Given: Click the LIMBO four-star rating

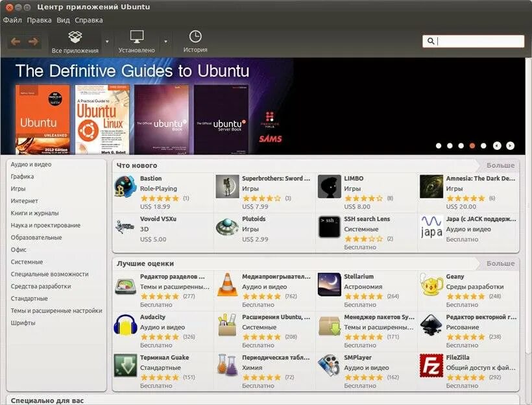Looking at the screenshot, I should [x=363, y=198].
